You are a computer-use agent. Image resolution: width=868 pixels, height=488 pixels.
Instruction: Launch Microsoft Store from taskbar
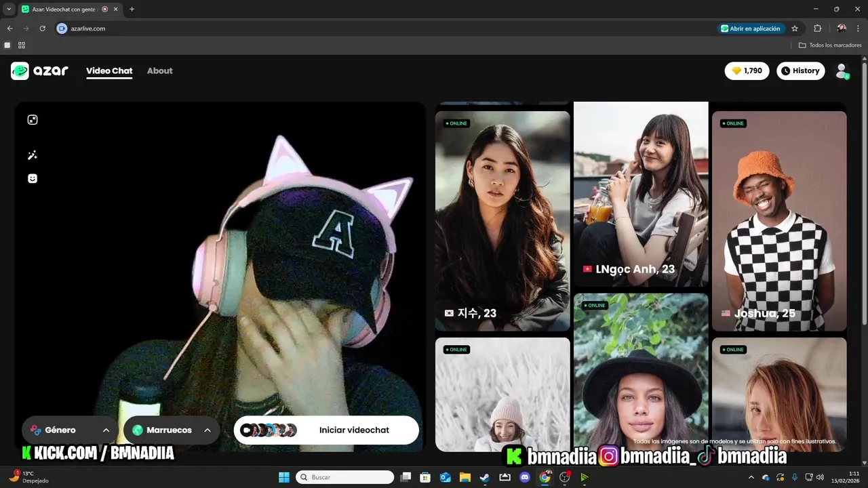(x=425, y=477)
